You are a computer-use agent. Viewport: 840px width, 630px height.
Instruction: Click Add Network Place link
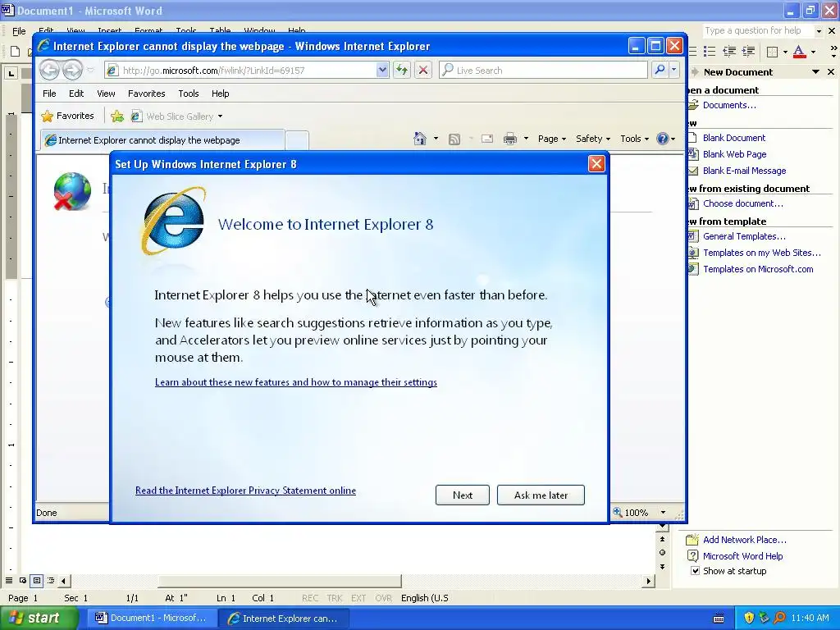click(x=745, y=540)
